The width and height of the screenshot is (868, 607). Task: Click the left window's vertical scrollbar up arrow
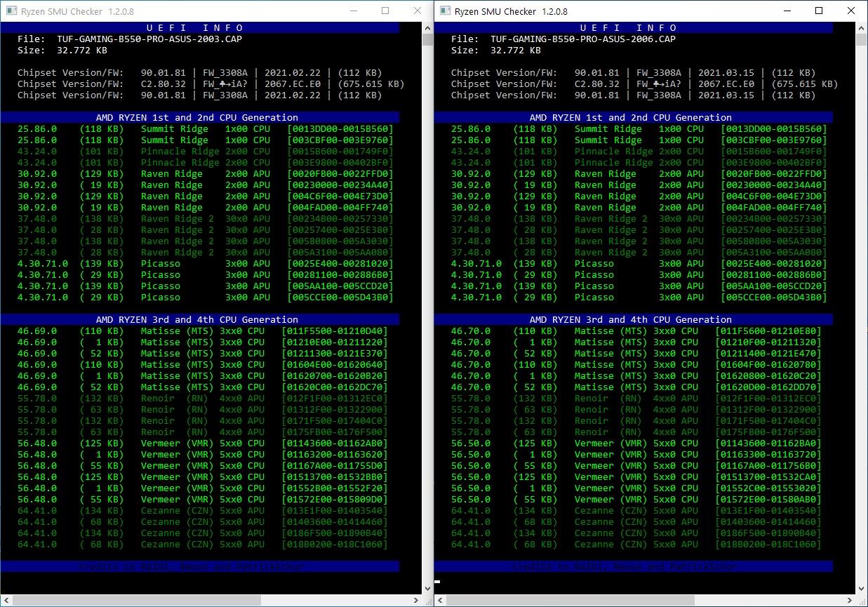tap(427, 28)
